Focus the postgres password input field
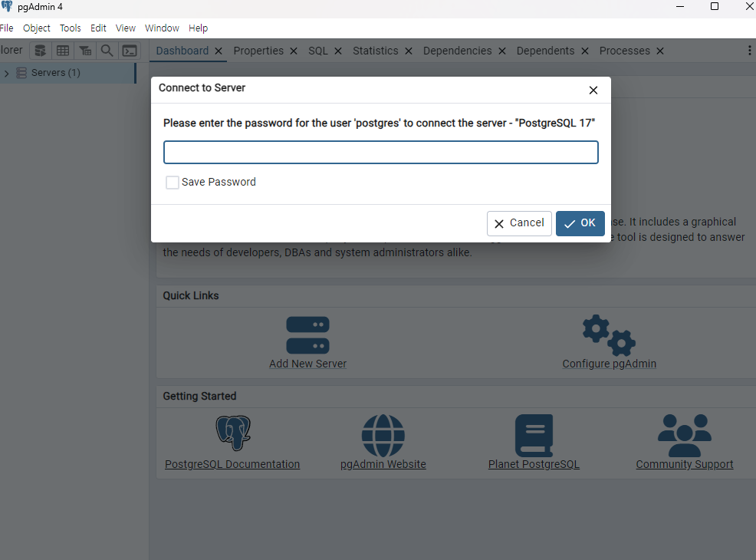This screenshot has height=560, width=756. 381,153
